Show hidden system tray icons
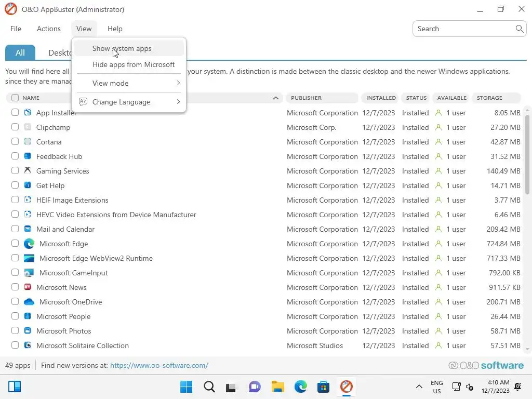Screen dimensions: 532x399 (x=419, y=387)
